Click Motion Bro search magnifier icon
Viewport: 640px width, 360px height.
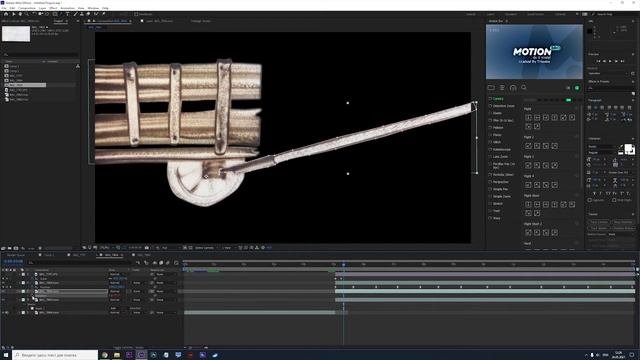coord(524,87)
